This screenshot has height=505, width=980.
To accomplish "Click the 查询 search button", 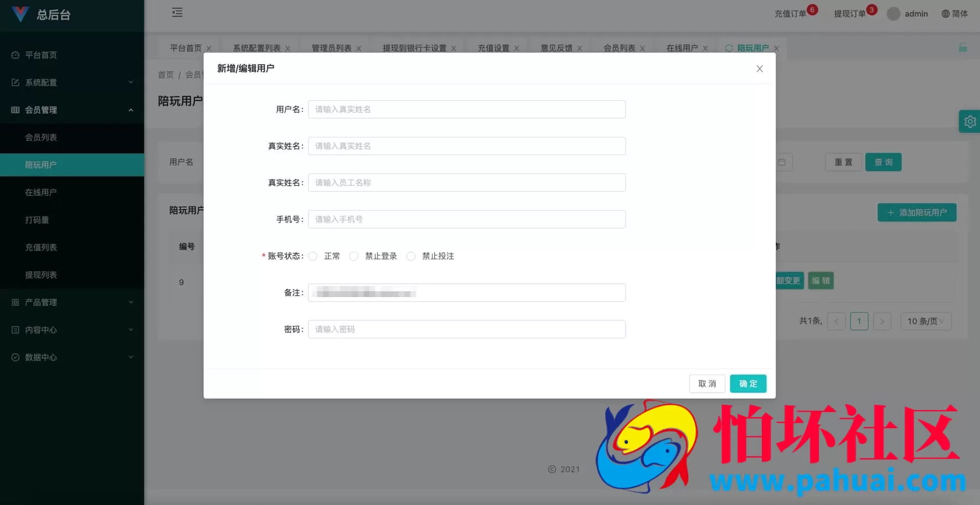I will click(883, 163).
